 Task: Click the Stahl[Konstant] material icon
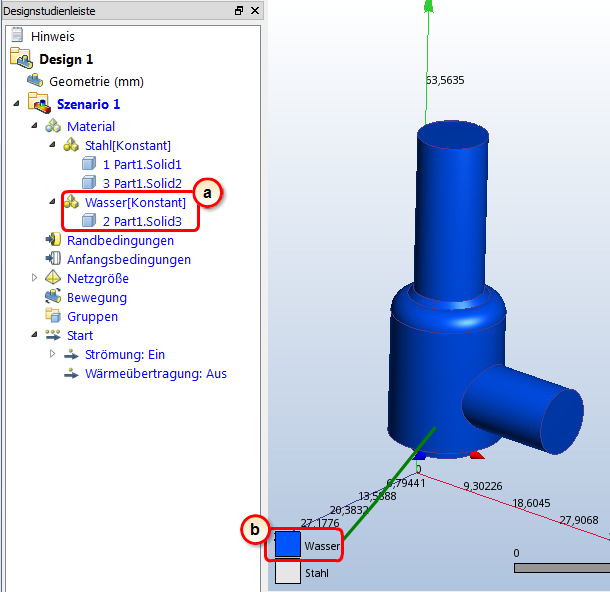(x=71, y=145)
